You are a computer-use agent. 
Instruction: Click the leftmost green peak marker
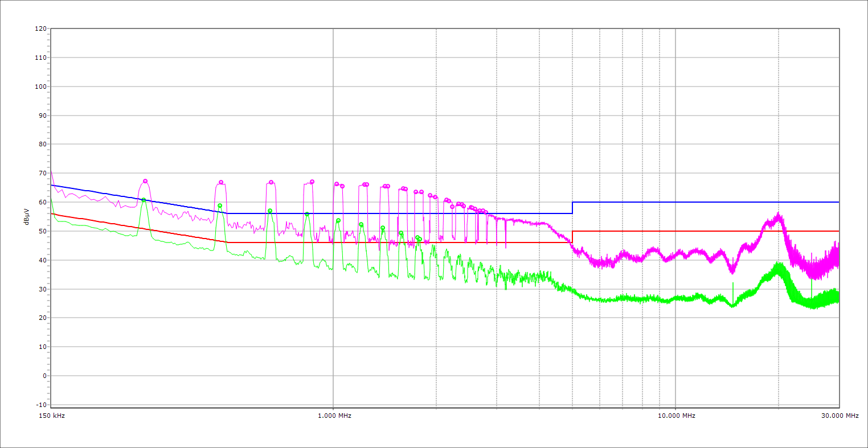144,200
